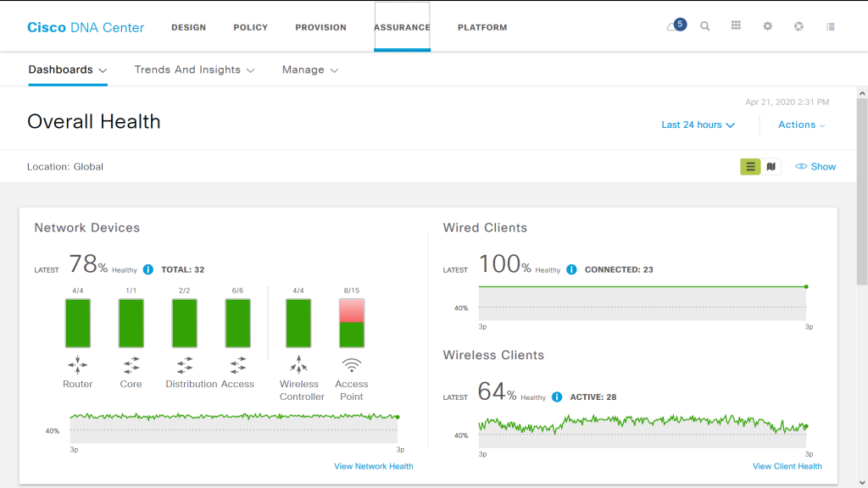868x488 pixels.
Task: Open the search magnifier icon
Action: tap(704, 26)
